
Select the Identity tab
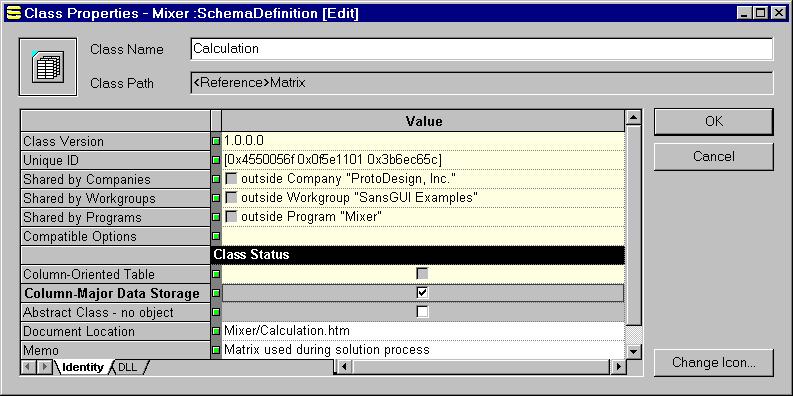pos(82,367)
